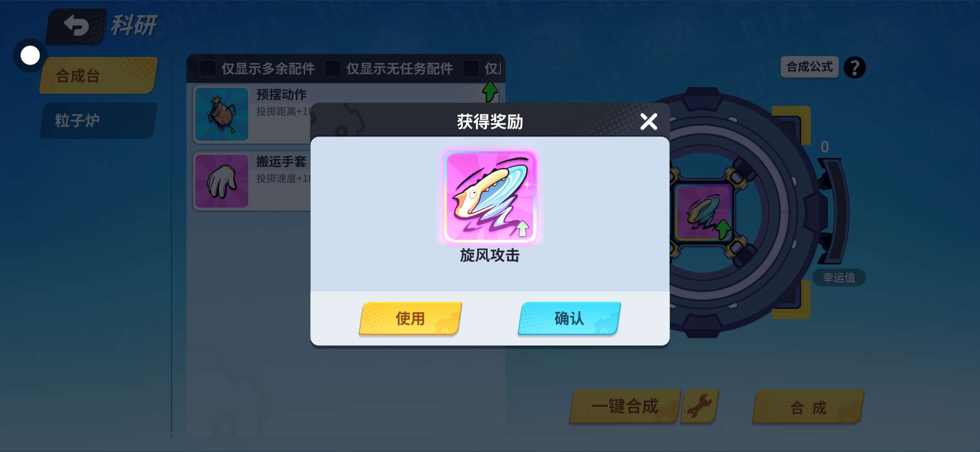Click the blue 确认 button

pyautogui.click(x=569, y=318)
